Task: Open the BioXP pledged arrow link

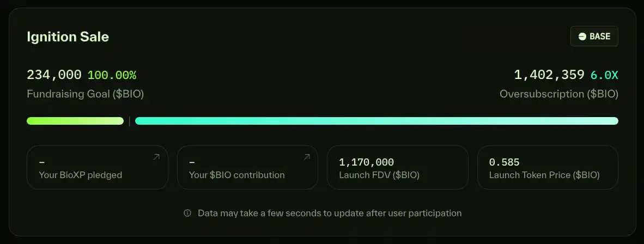Action: pos(156,157)
